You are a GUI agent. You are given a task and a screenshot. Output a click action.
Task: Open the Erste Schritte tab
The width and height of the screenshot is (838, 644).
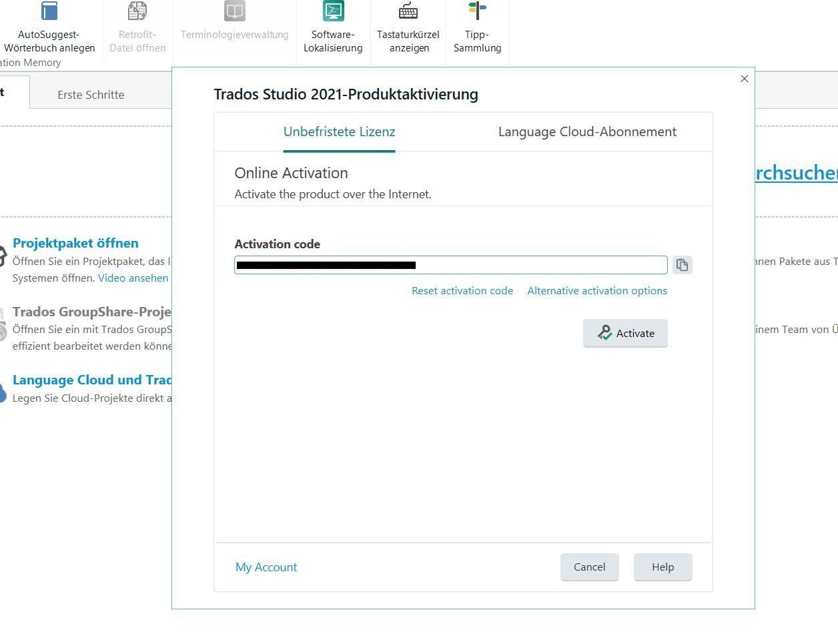(91, 95)
